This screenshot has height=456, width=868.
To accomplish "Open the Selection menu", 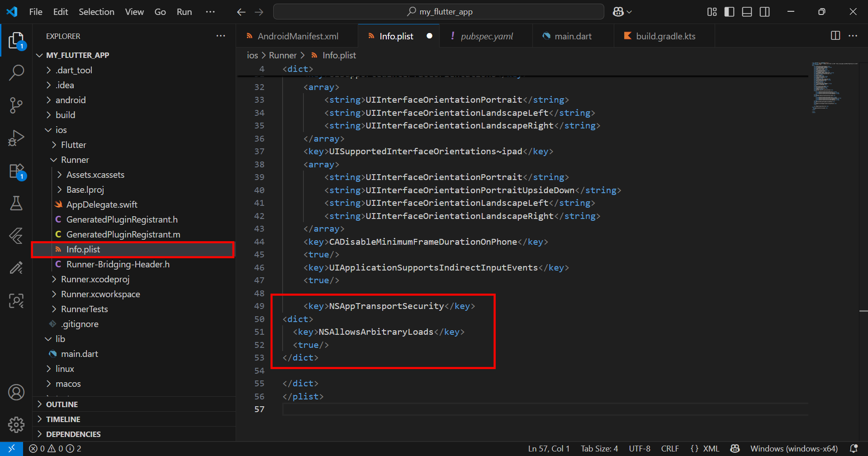I will tap(96, 12).
